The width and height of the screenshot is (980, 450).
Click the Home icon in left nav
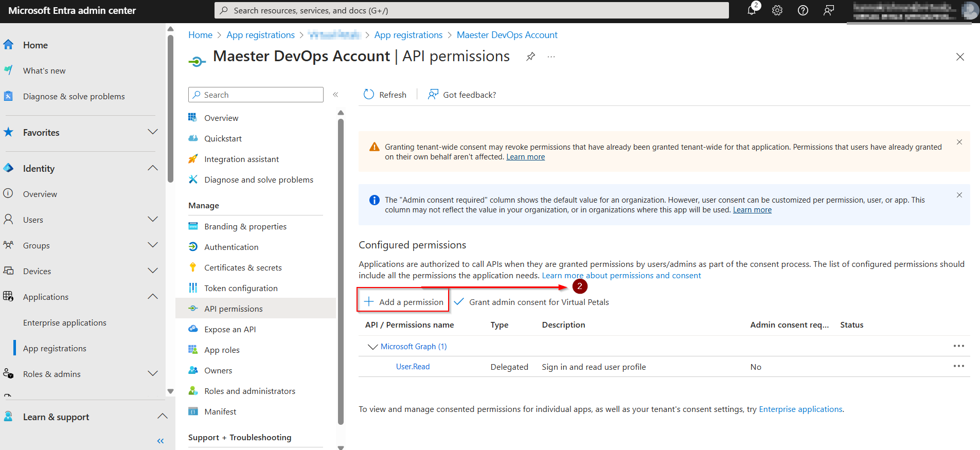point(8,45)
